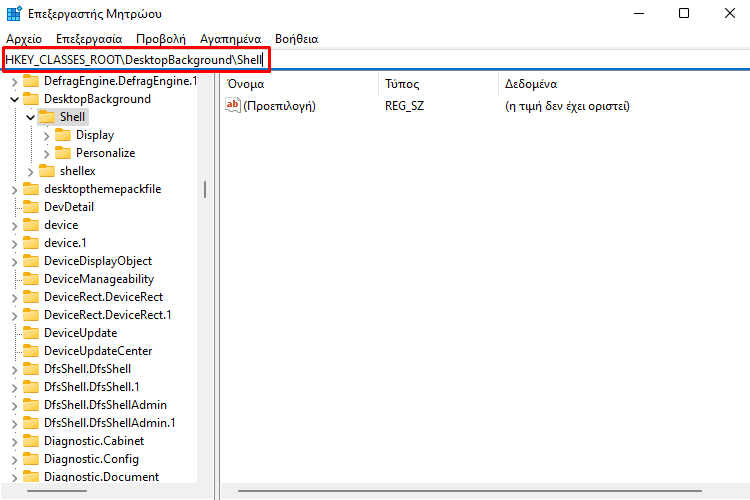Select the Personalize folder icon
This screenshot has height=500, width=750.
click(x=63, y=153)
